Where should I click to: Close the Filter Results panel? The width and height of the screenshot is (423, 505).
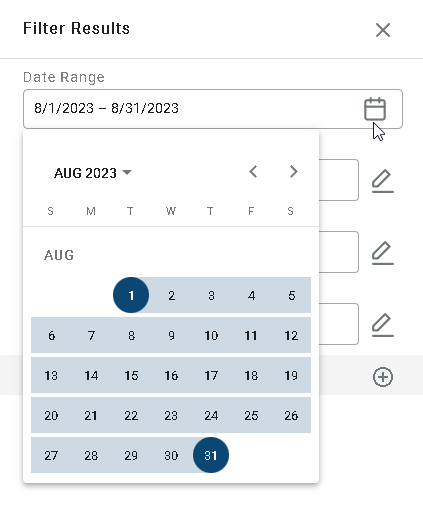(383, 30)
